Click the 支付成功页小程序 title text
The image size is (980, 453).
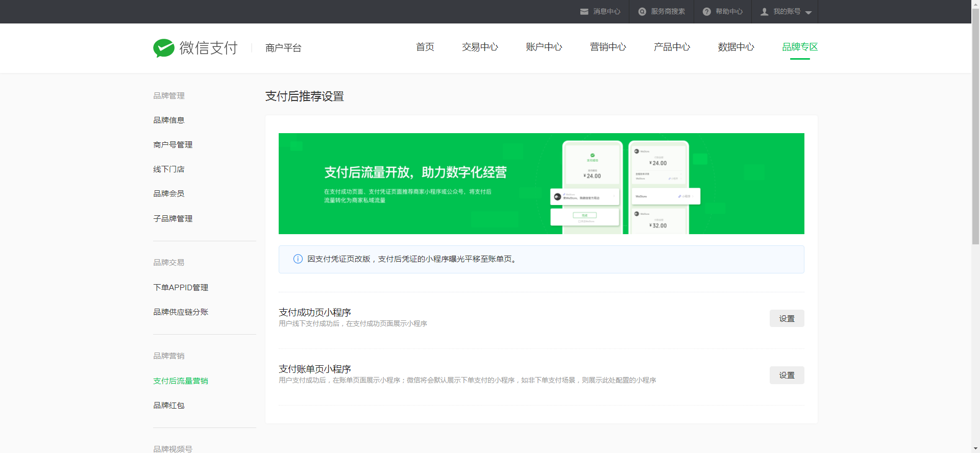pos(315,312)
